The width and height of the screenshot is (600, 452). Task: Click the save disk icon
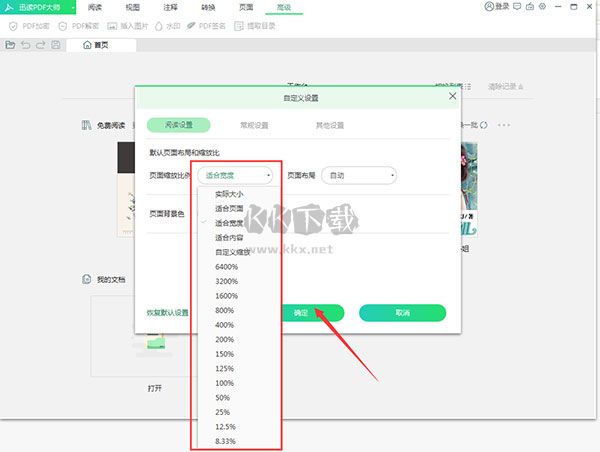pos(56,45)
